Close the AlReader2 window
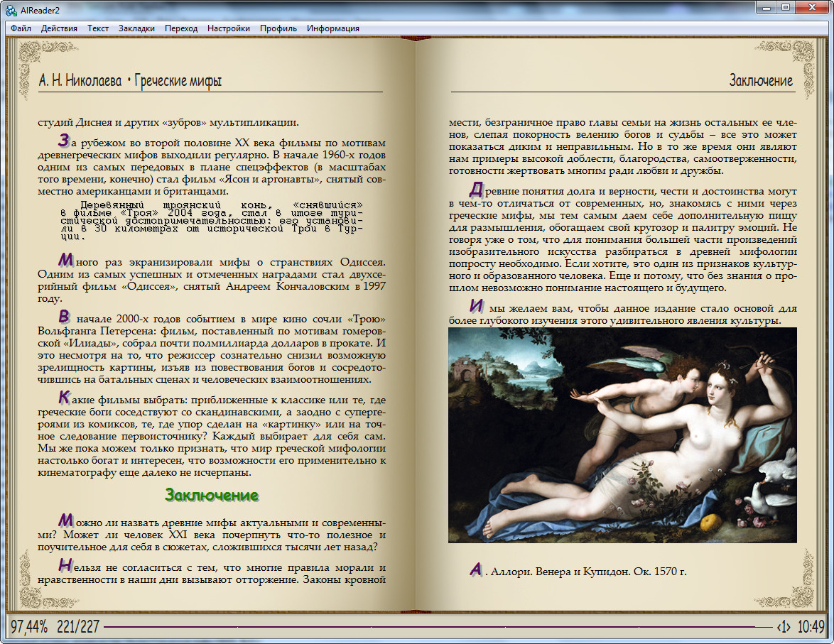The height and width of the screenshot is (644, 834). click(x=812, y=8)
